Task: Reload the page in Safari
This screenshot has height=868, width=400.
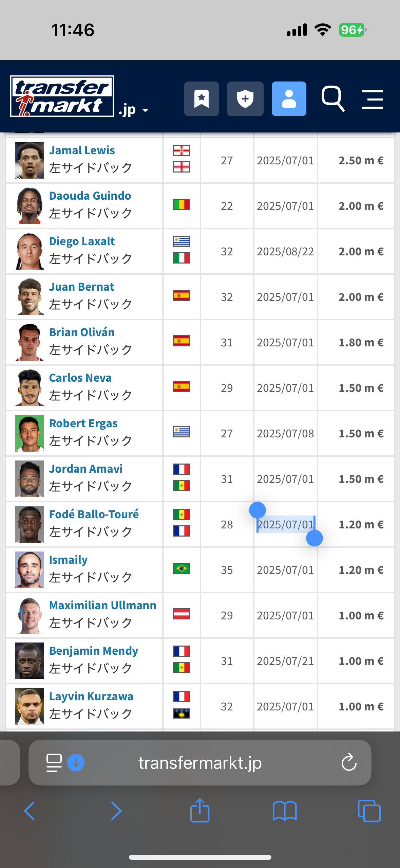Action: tap(349, 763)
